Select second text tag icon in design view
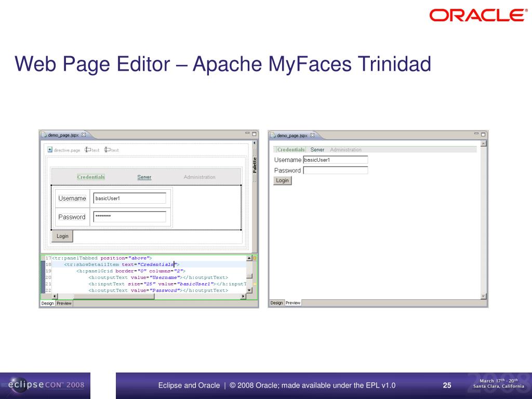Viewport: 532px width, 399px height. tap(108, 150)
